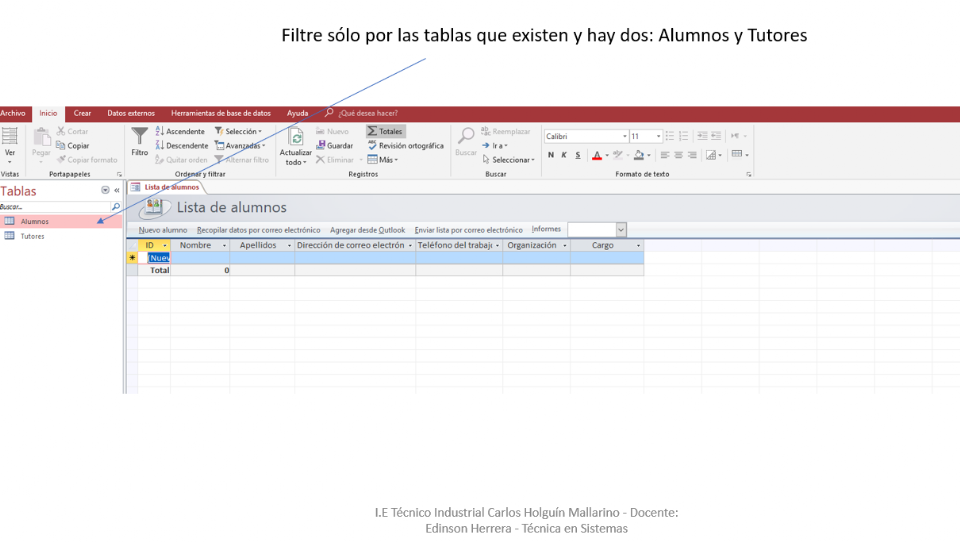Select the Tutores table in navigation pane

[x=33, y=236]
